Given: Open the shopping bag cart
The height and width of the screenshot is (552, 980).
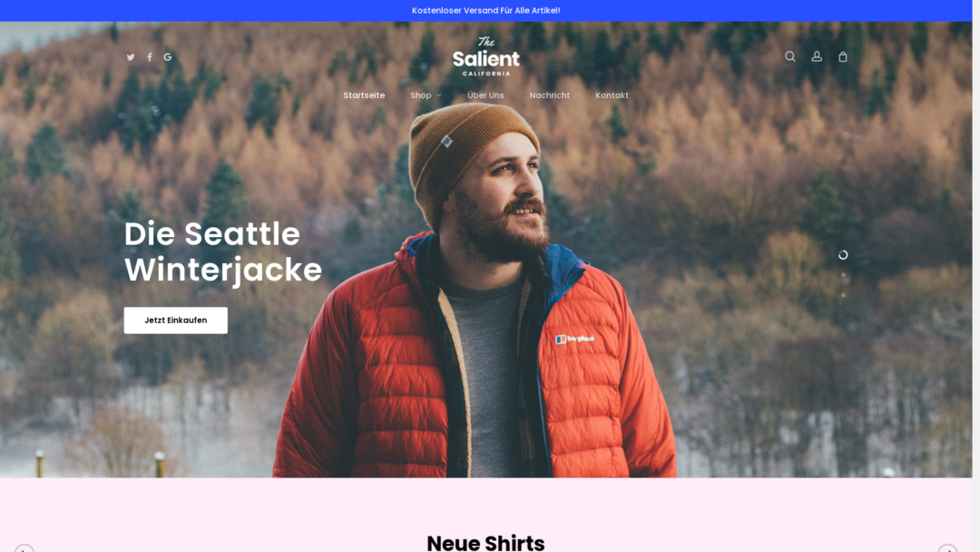Looking at the screenshot, I should [x=842, y=56].
